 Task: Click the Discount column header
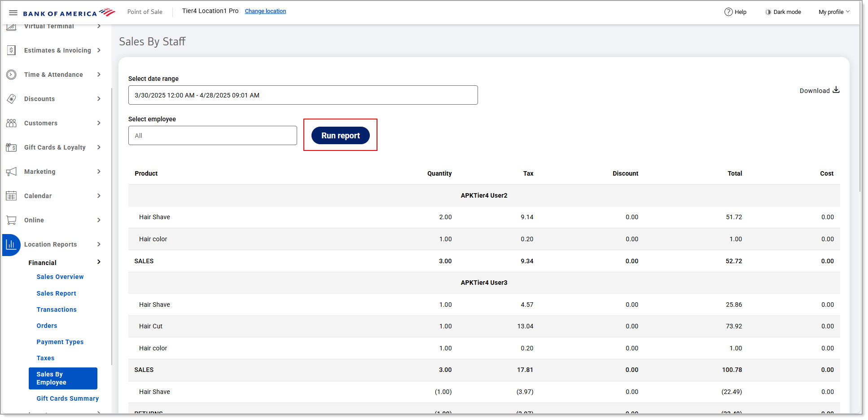point(626,173)
